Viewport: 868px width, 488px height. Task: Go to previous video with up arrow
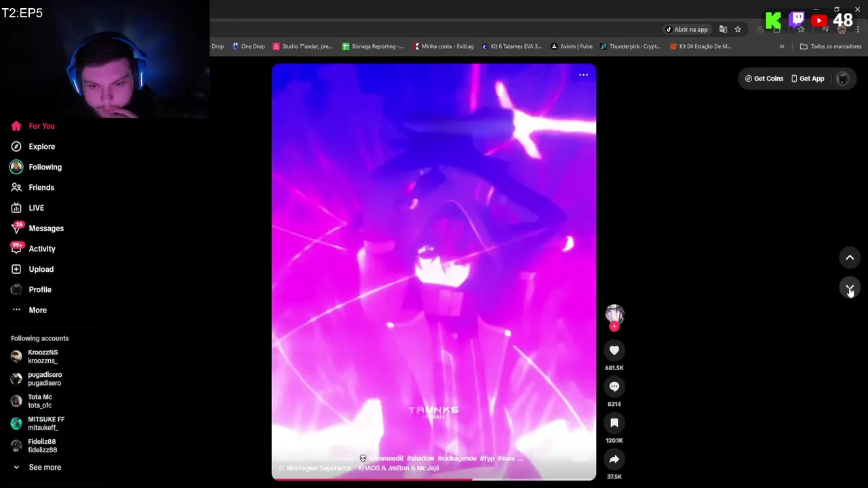point(850,258)
